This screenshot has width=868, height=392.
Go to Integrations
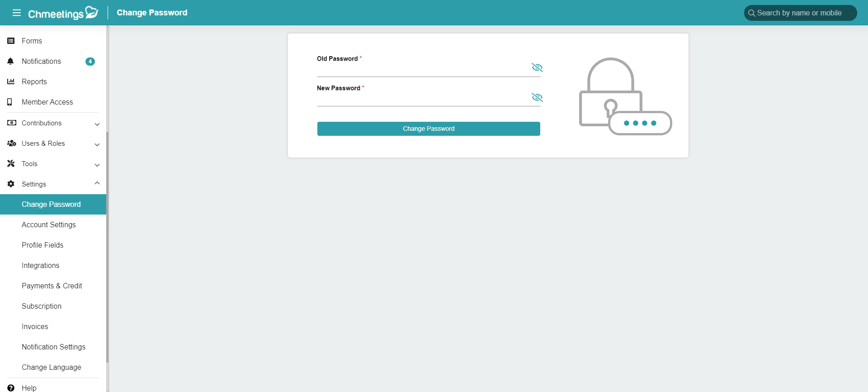click(x=53, y=265)
